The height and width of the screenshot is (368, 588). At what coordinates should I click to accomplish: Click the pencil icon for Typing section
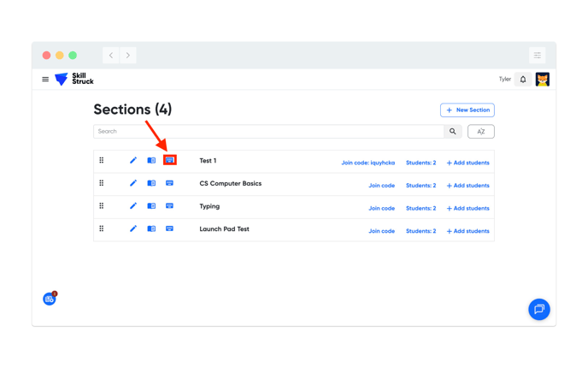click(133, 206)
